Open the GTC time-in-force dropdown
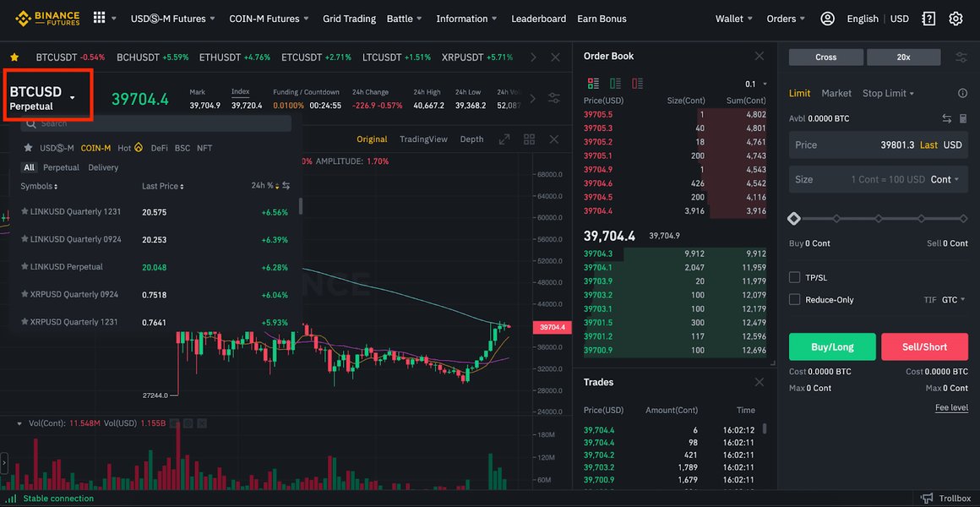 (x=954, y=300)
